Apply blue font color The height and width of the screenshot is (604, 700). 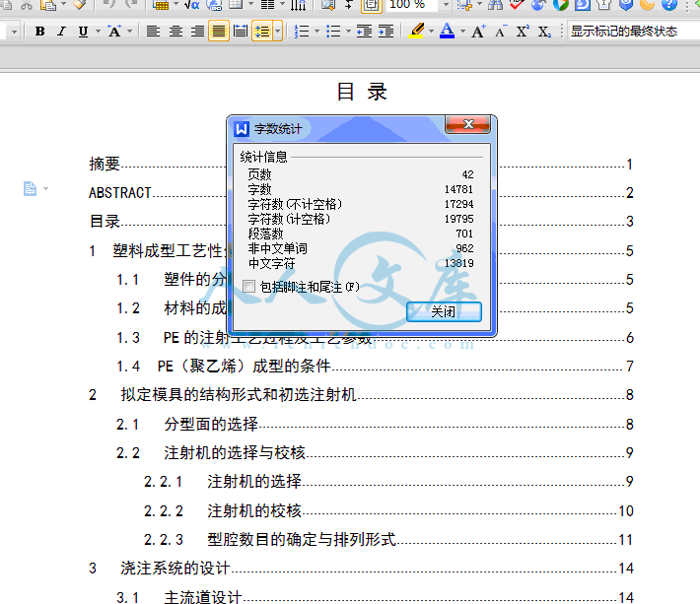coord(447,31)
